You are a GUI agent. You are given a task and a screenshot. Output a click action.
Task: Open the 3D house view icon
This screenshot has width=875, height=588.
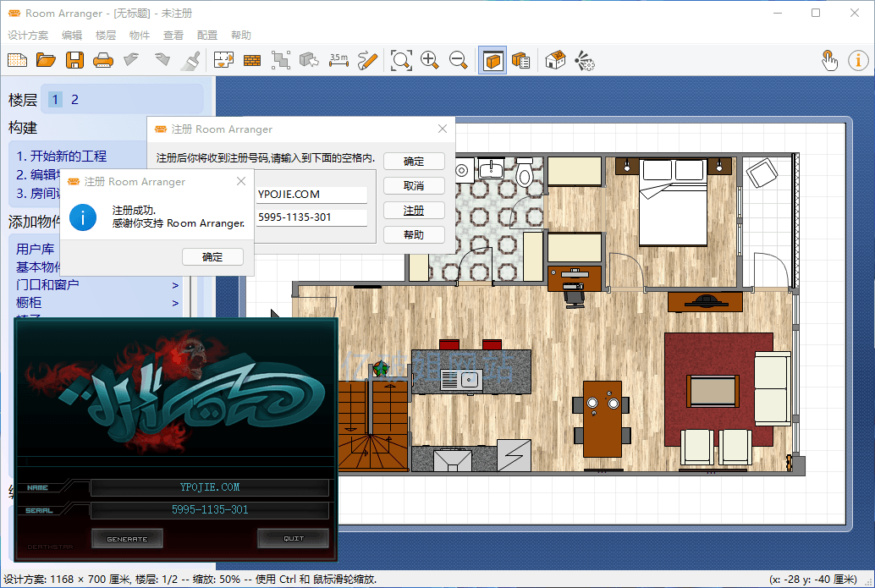(555, 60)
